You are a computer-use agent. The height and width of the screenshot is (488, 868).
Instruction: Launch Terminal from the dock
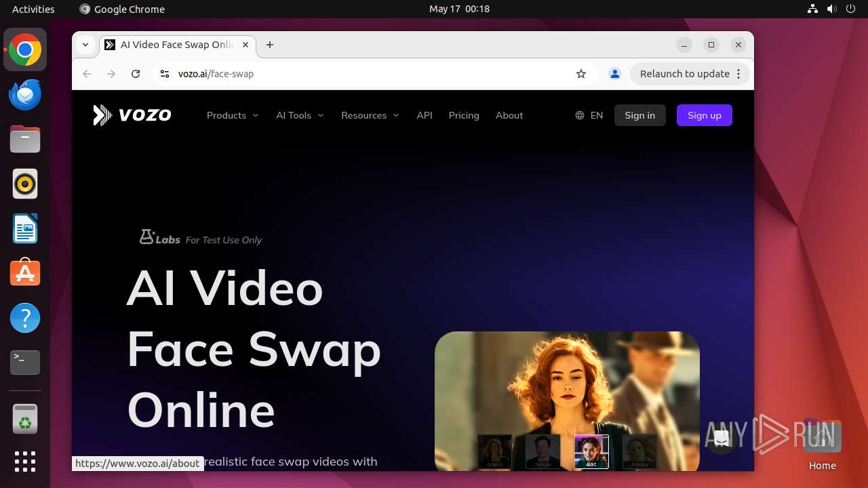coord(25,363)
